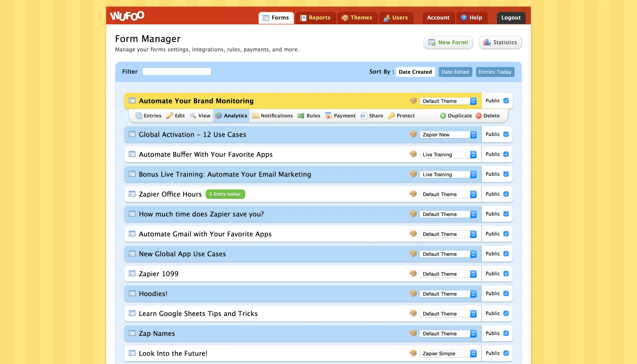
Task: Click the Delete icon on the toolbar
Action: pyautogui.click(x=479, y=116)
